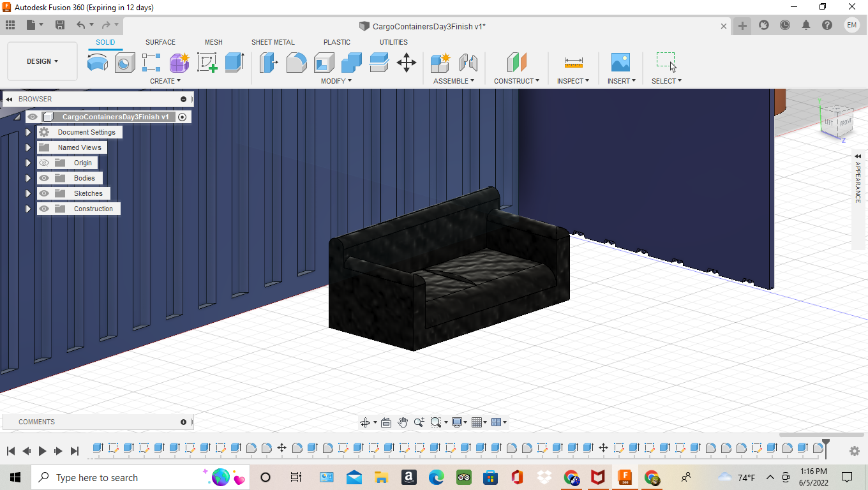Open the Job Status clock icon
This screenshot has height=490, width=868.
tap(785, 26)
